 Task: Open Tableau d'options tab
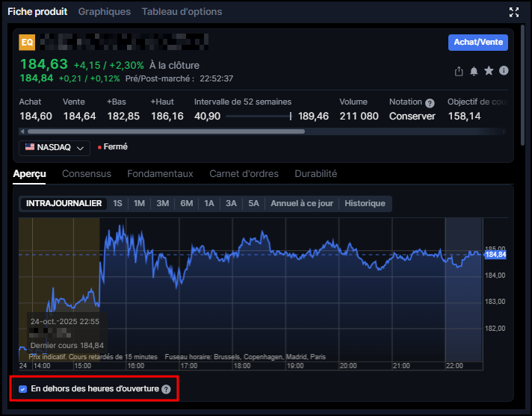click(182, 12)
